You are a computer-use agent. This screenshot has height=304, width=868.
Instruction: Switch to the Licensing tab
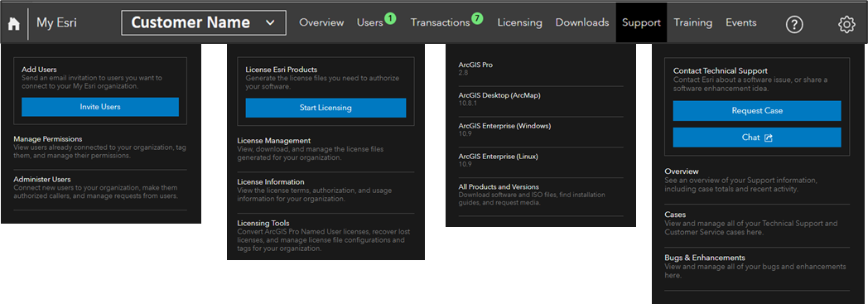point(520,22)
